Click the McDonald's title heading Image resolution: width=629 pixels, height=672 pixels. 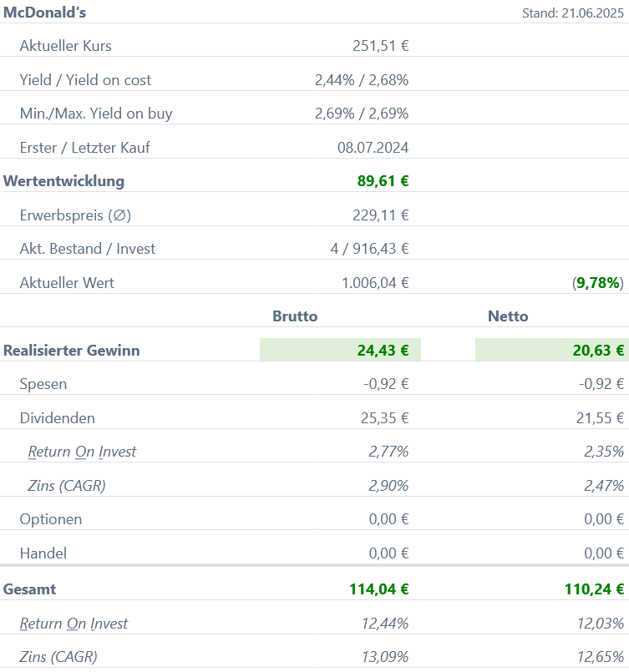(x=44, y=13)
